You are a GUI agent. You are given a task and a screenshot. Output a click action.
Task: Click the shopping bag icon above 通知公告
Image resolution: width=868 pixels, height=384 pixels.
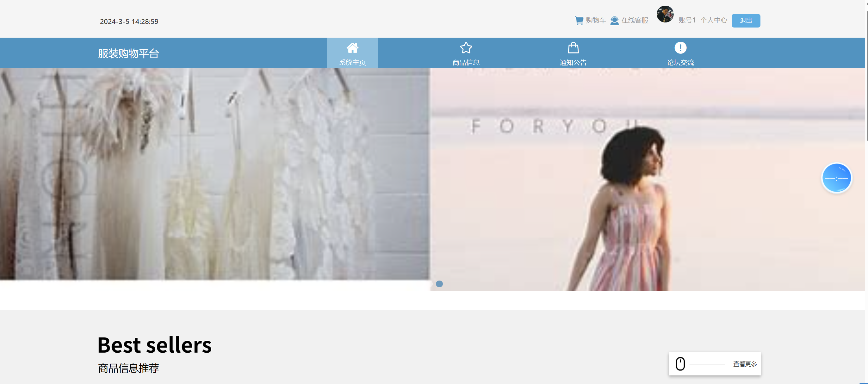[x=573, y=48]
